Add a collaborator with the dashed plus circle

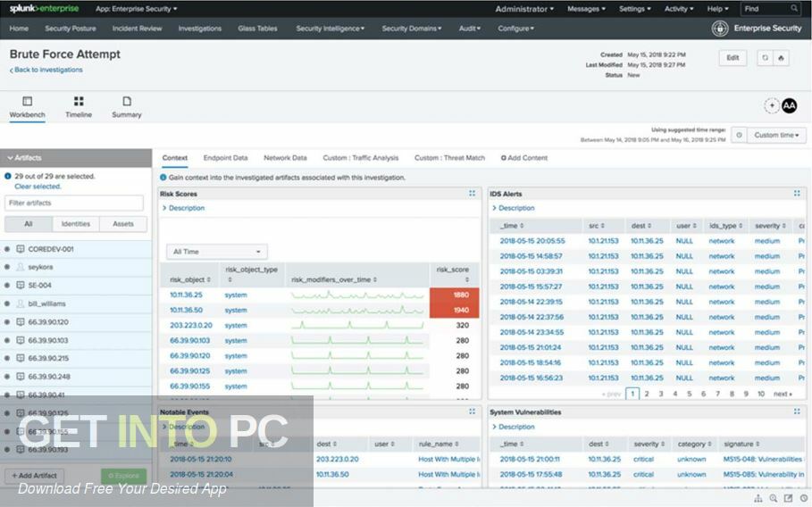[772, 105]
